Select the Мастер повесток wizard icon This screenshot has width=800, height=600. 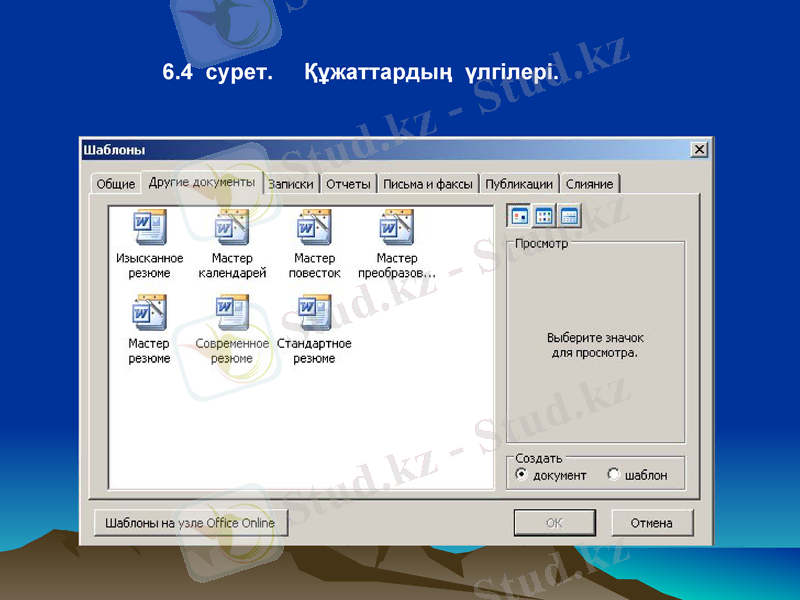[x=314, y=228]
